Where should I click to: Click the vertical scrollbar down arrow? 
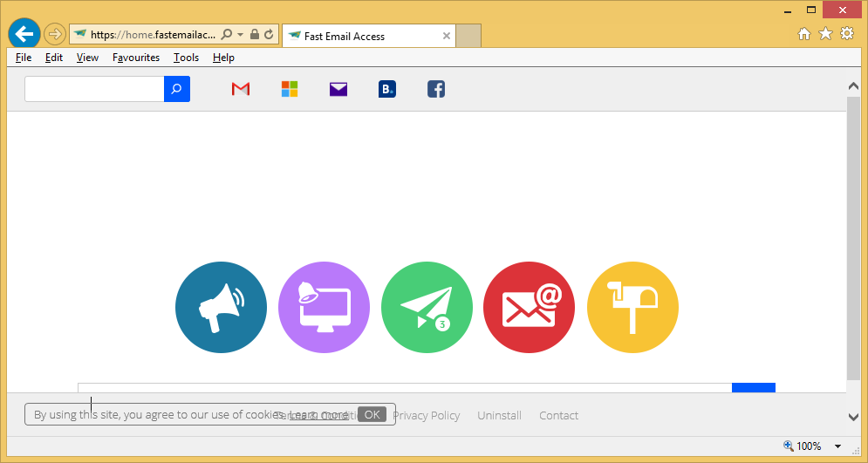point(853,418)
